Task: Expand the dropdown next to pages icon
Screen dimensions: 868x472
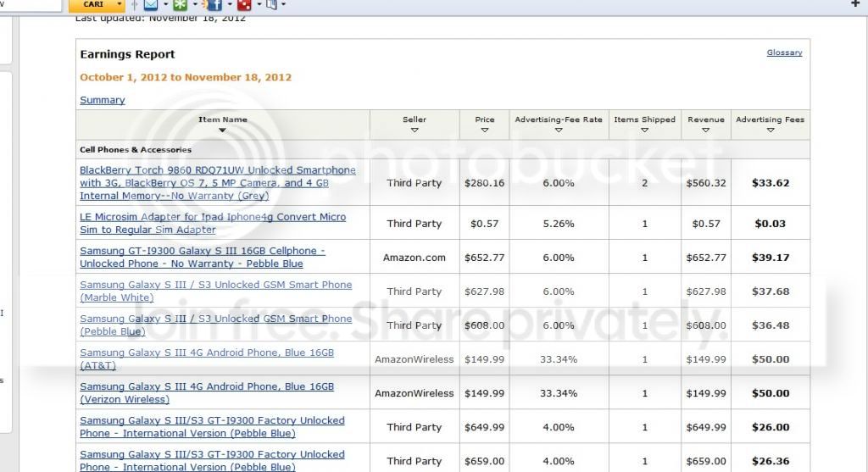Action: (284, 4)
